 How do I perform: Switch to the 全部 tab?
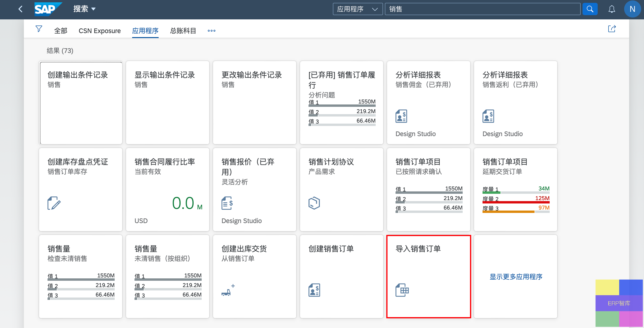[x=61, y=31]
